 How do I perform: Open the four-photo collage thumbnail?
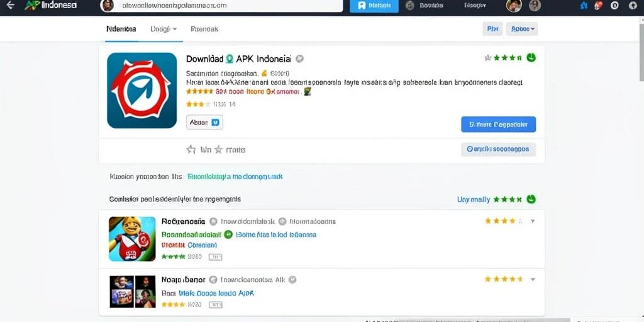132,292
